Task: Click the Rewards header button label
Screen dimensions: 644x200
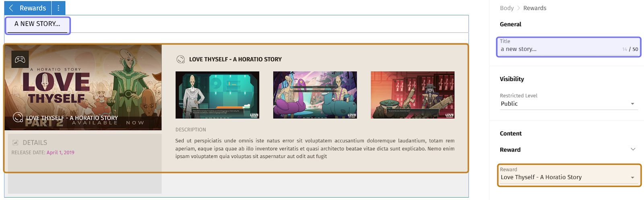Action: click(x=33, y=8)
